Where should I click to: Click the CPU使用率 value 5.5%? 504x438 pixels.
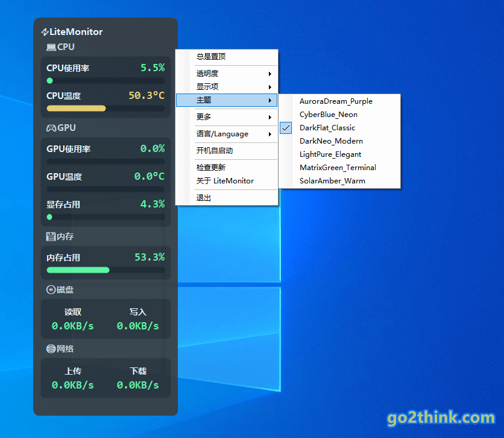(x=153, y=68)
